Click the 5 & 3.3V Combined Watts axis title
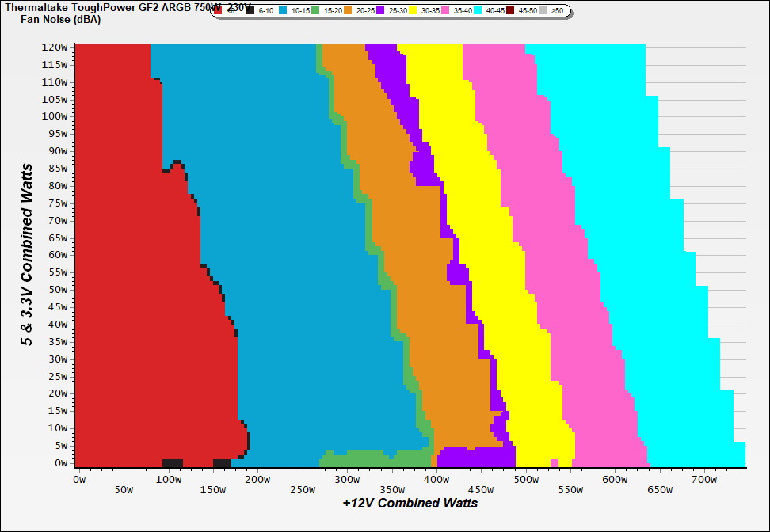 point(27,255)
